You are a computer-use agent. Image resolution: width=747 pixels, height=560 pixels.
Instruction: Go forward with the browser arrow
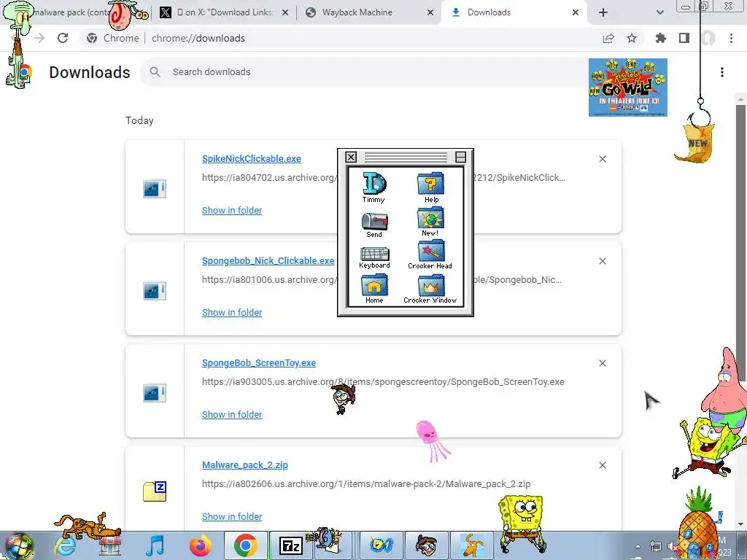[x=39, y=38]
